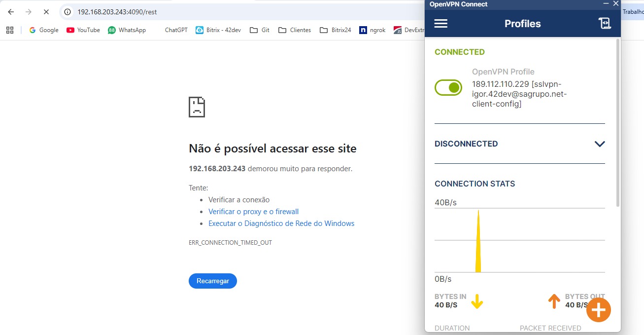Open the Bitrix24 bookmarks folder
Screen dimensions: 644x335
(336, 30)
